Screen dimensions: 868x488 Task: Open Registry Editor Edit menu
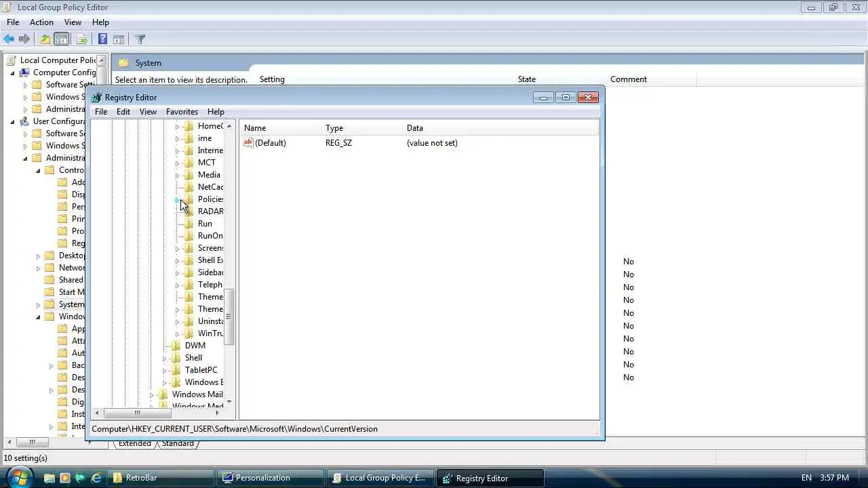tap(123, 112)
